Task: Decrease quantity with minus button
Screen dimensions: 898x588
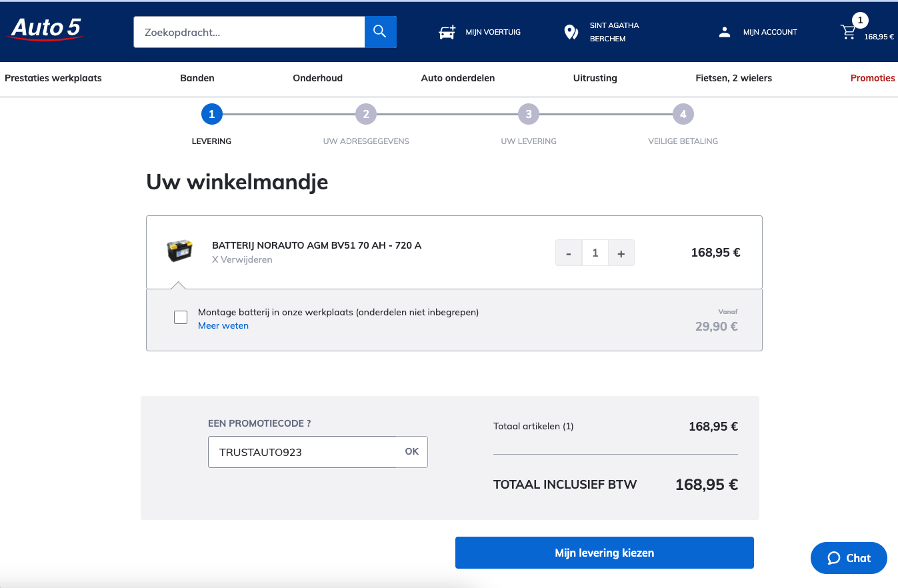Action: (x=569, y=253)
